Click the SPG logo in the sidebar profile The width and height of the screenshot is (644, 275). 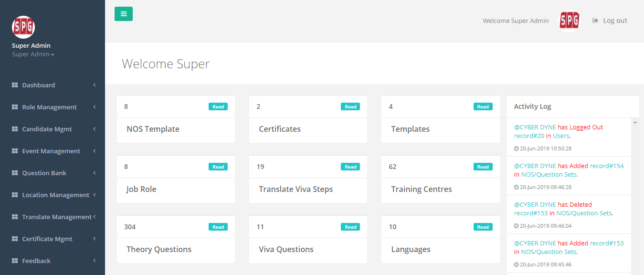pyautogui.click(x=23, y=27)
